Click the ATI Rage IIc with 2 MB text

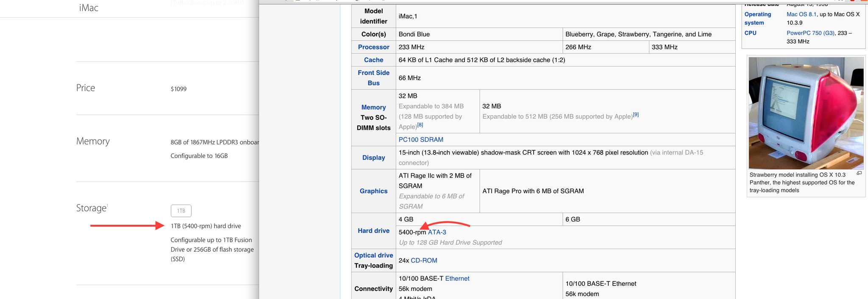[435, 181]
